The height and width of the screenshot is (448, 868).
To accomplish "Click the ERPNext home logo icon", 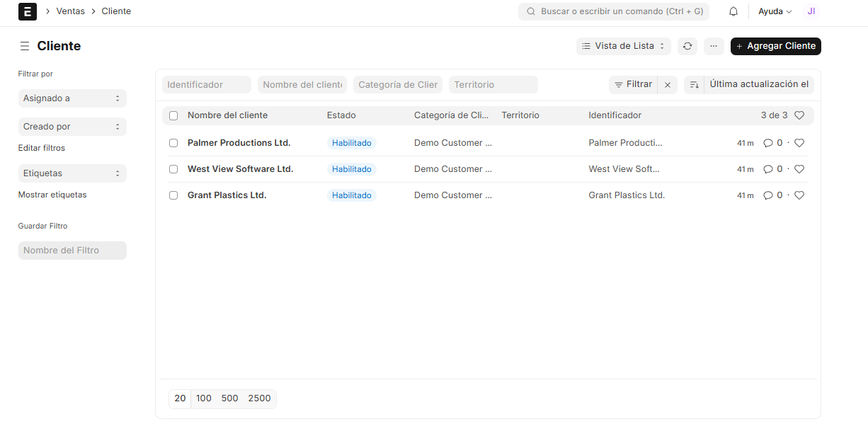I will pos(27,11).
